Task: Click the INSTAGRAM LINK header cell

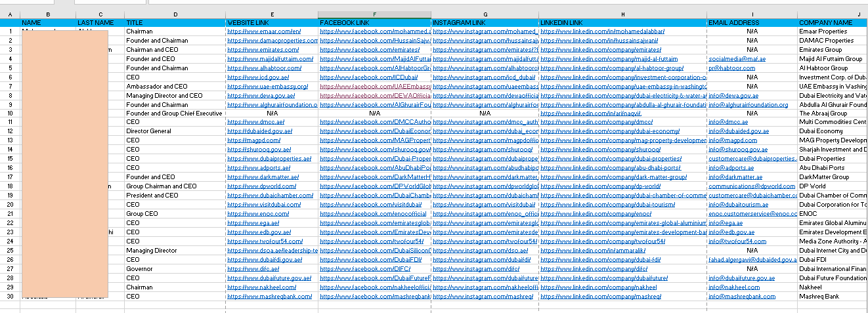Action: (485, 23)
